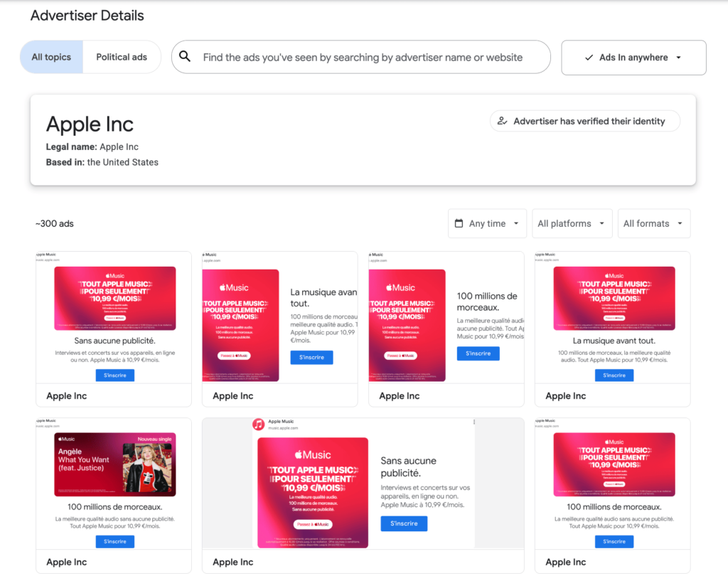This screenshot has width=728, height=581.
Task: Click the red Apple Music round logo icon
Action: [258, 425]
